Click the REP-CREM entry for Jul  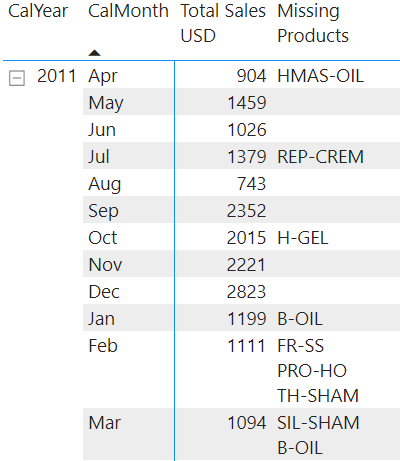tap(320, 157)
